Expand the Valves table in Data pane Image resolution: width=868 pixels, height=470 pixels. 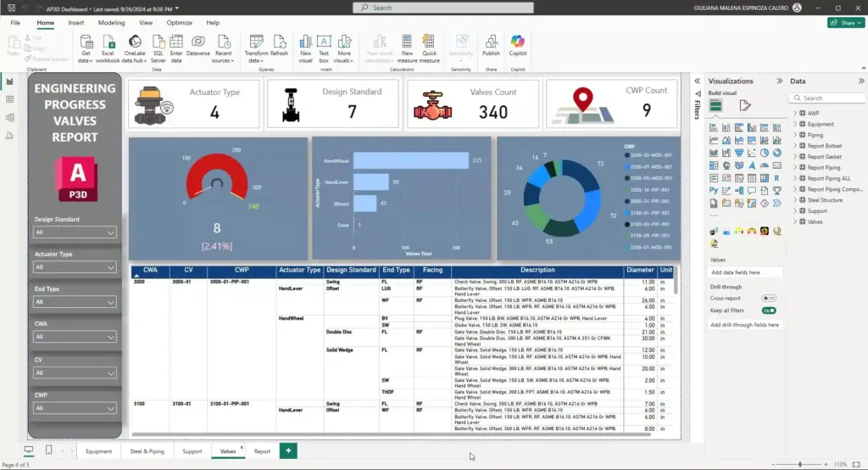pyautogui.click(x=795, y=221)
